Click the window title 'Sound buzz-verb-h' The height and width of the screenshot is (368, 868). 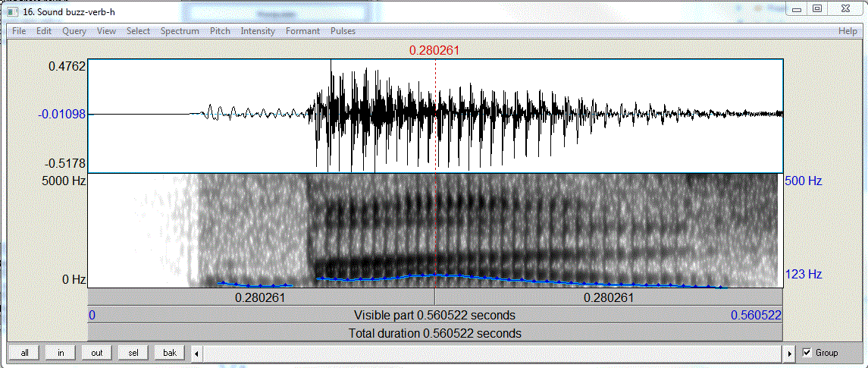69,11
